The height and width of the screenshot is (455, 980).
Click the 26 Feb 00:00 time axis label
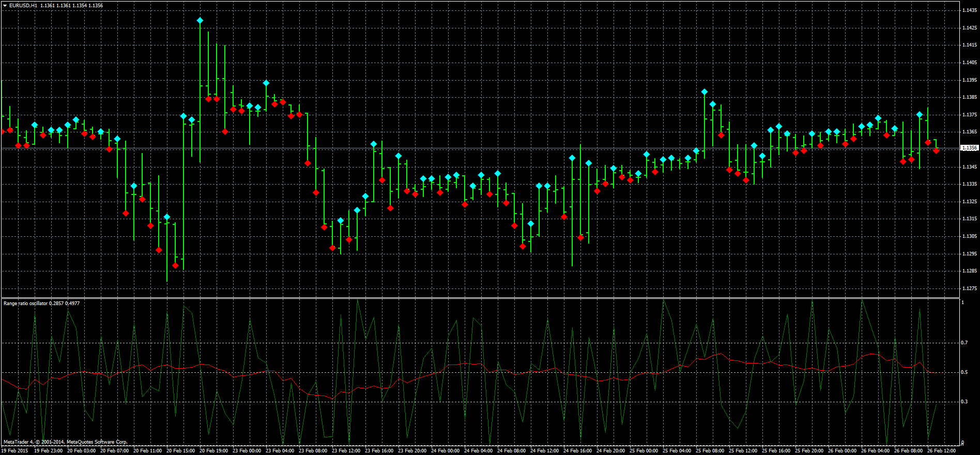click(x=842, y=451)
